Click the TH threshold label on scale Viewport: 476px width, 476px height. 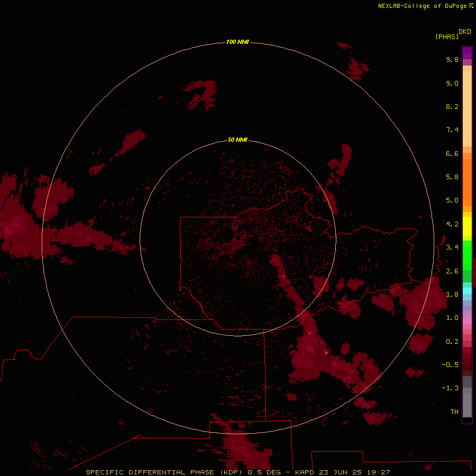pos(454,412)
